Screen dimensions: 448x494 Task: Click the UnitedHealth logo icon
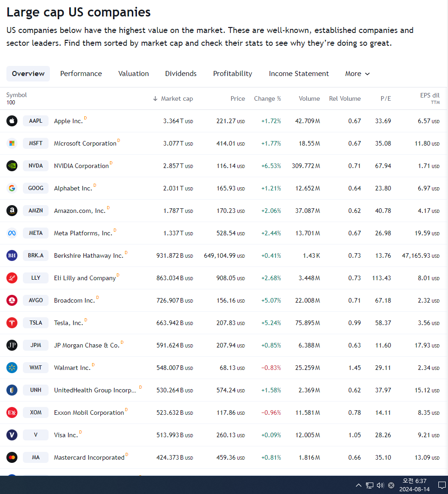(x=12, y=390)
